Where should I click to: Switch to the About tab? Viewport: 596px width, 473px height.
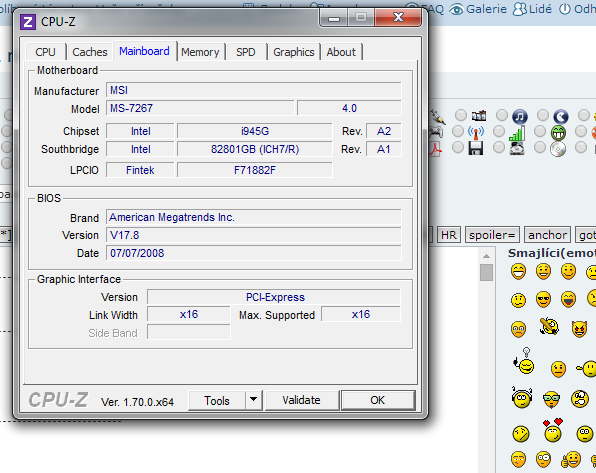(x=341, y=52)
